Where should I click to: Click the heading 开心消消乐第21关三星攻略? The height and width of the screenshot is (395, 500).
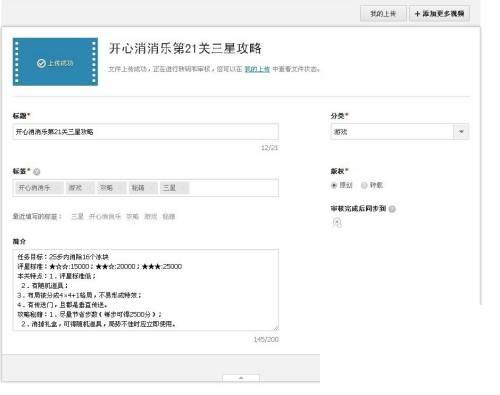185,49
